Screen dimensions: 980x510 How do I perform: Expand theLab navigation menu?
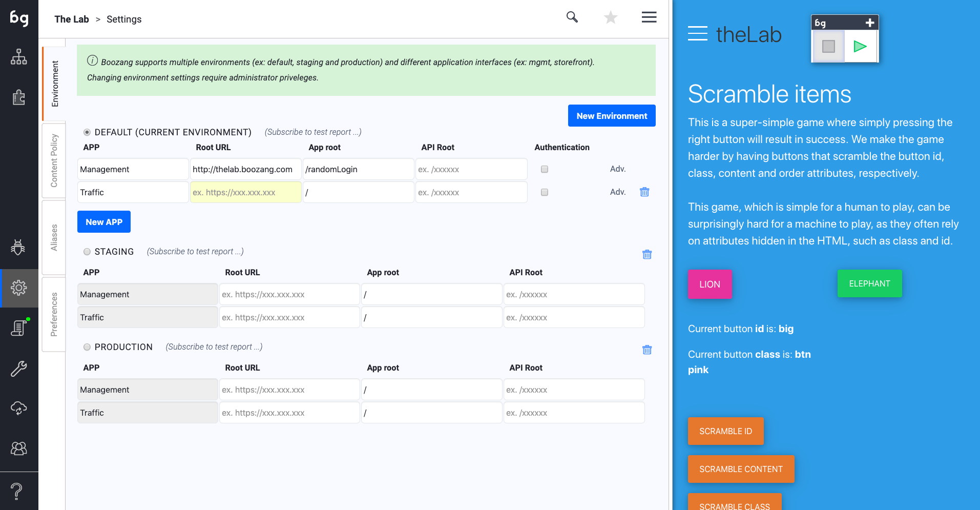(x=697, y=34)
